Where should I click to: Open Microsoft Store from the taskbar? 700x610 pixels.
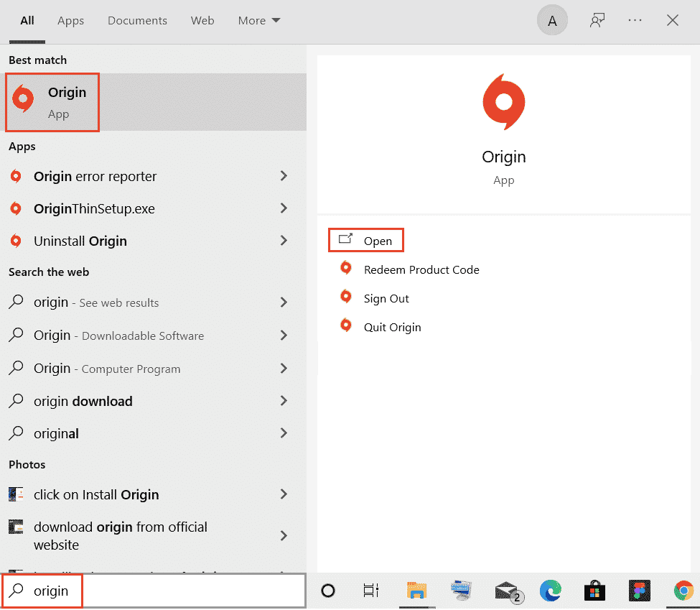594,591
